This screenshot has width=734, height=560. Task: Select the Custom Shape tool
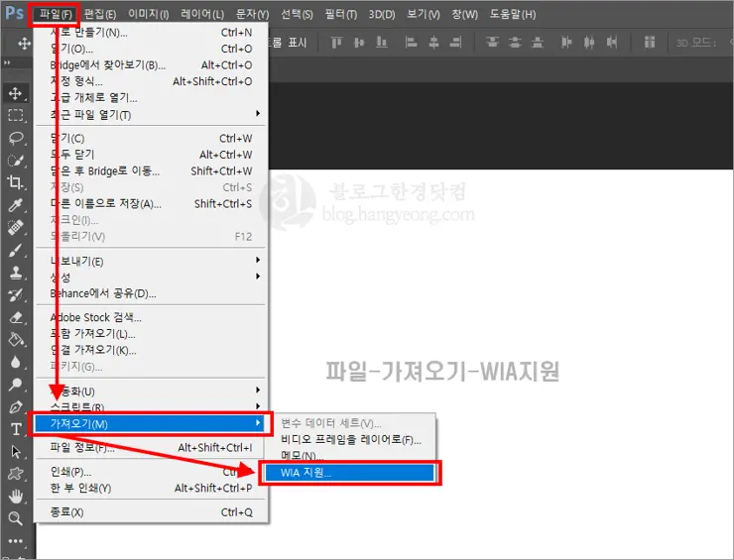tap(16, 474)
